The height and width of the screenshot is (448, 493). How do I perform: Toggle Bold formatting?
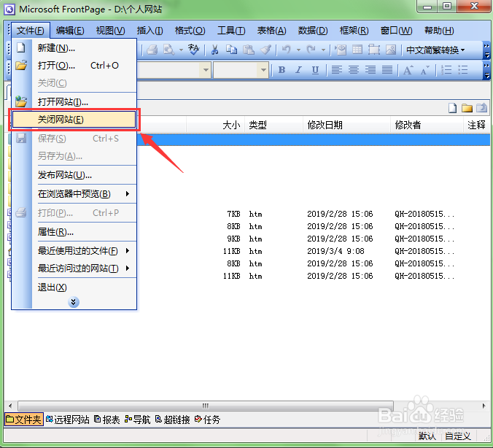click(x=282, y=70)
